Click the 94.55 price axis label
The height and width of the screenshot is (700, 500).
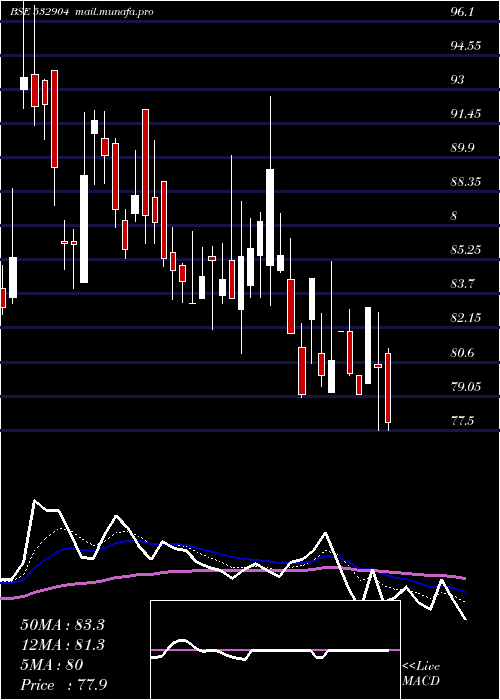[x=465, y=46]
